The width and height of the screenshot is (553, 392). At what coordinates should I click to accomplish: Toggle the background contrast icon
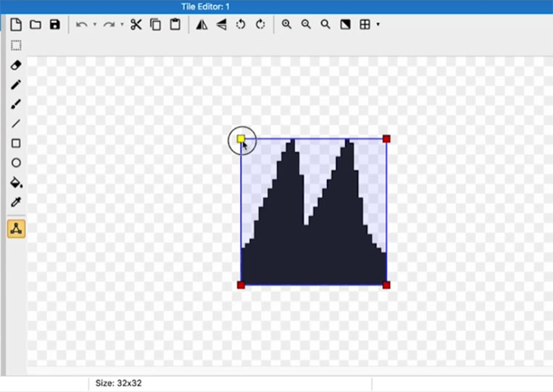click(345, 25)
